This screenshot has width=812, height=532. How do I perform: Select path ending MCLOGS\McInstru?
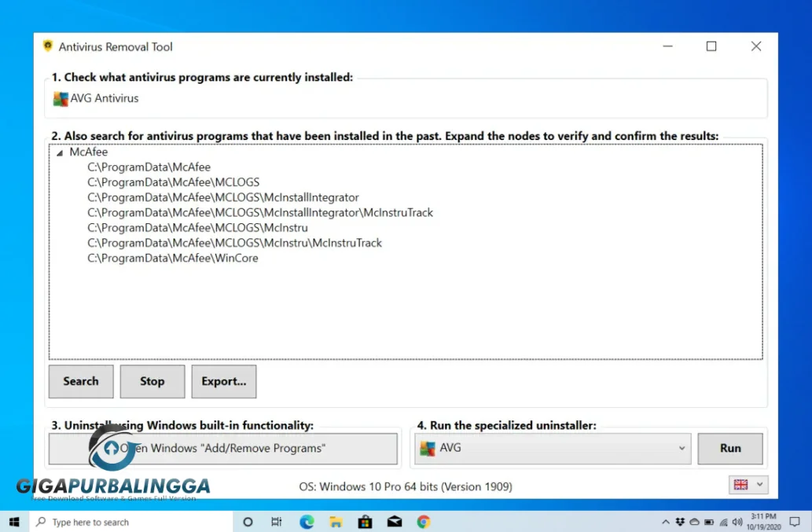click(197, 228)
